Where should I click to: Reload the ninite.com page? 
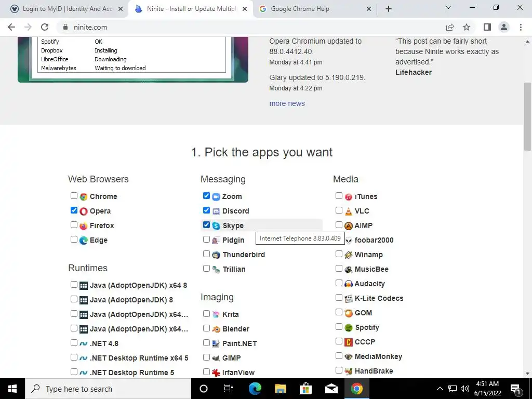(x=45, y=27)
